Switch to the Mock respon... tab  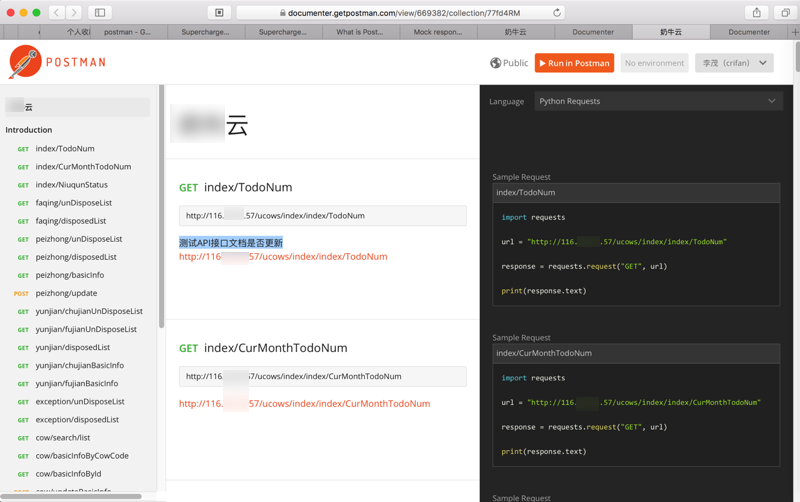[x=438, y=32]
